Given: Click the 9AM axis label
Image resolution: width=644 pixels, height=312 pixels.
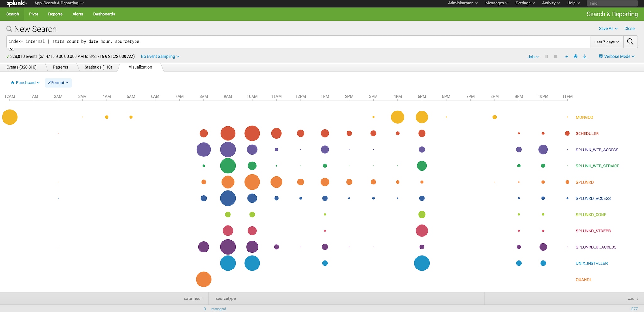Looking at the screenshot, I should (228, 96).
